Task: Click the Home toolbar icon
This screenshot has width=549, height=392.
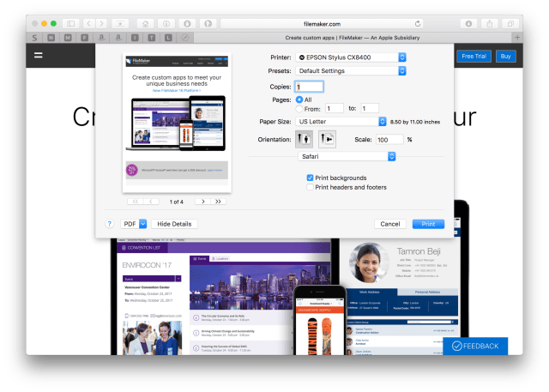Action: click(145, 23)
